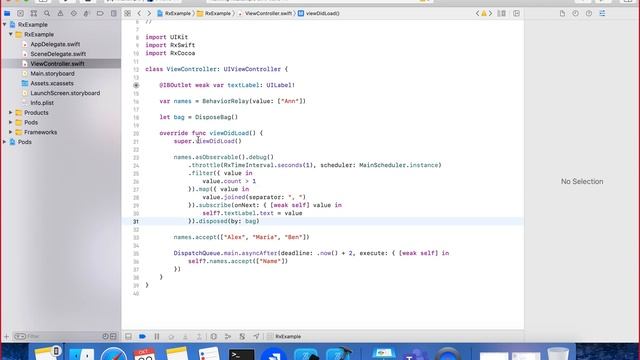Click the step out debug button
This screenshot has width=640, height=360.
click(199, 336)
